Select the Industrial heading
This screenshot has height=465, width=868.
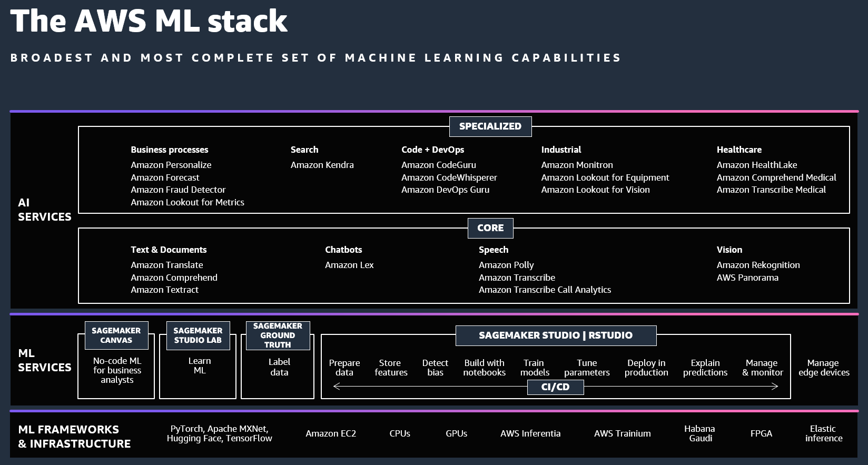(561, 150)
